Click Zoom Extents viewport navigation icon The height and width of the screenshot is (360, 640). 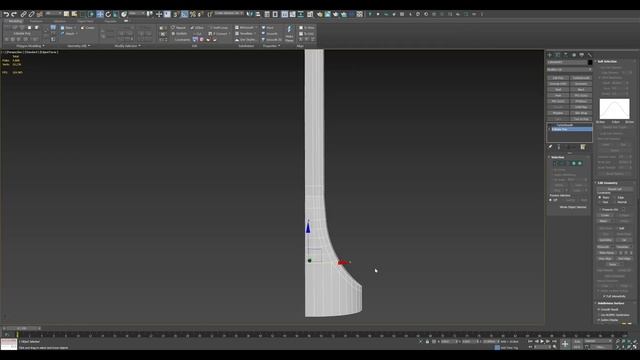629,341
